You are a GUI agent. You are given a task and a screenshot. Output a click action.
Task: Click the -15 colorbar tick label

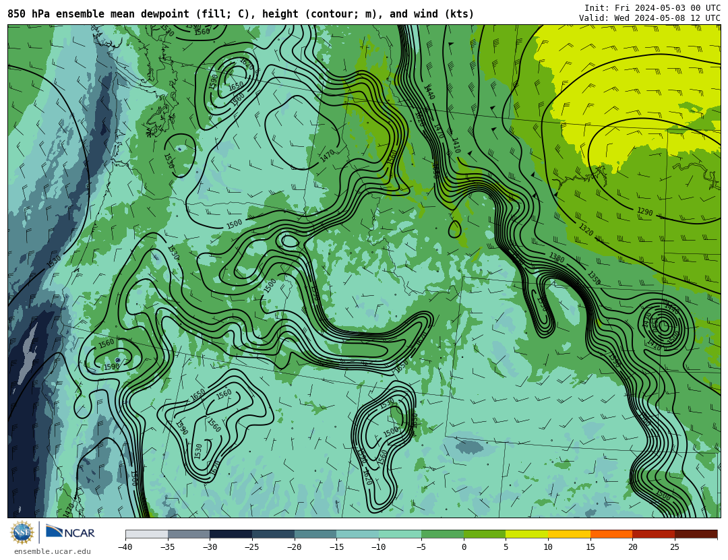click(336, 547)
